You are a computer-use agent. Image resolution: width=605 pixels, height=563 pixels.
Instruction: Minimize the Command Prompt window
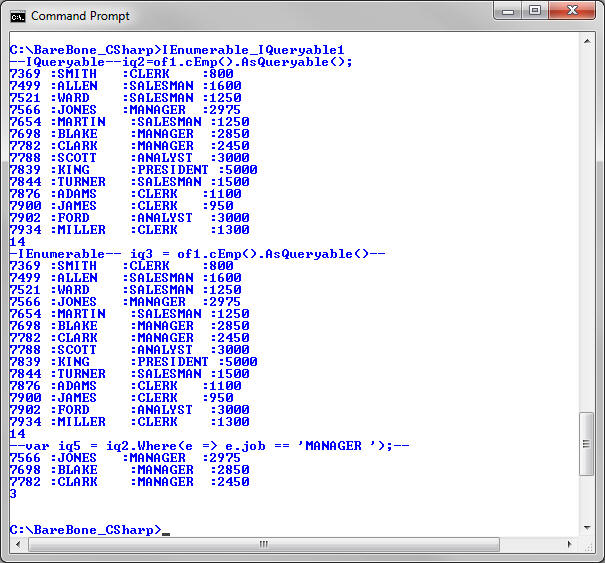coord(507,12)
